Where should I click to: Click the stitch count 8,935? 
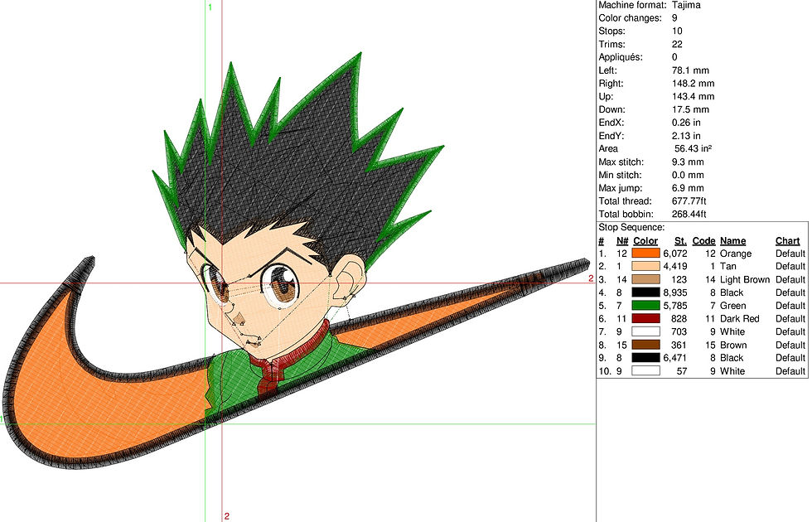point(675,292)
